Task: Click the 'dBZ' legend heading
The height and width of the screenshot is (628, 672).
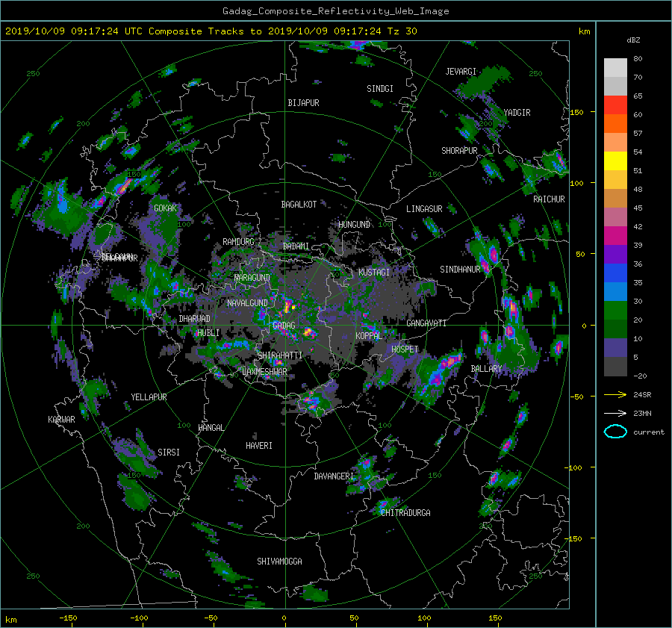Action: pyautogui.click(x=633, y=40)
